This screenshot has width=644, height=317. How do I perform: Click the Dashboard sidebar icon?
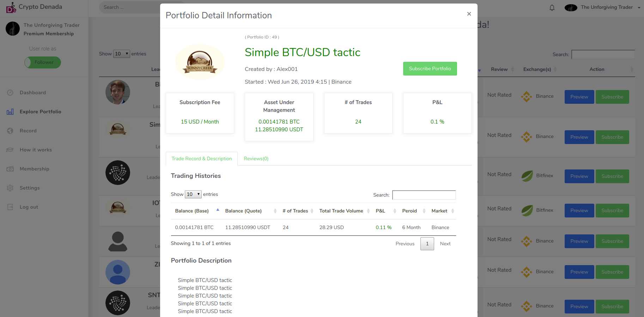10,92
